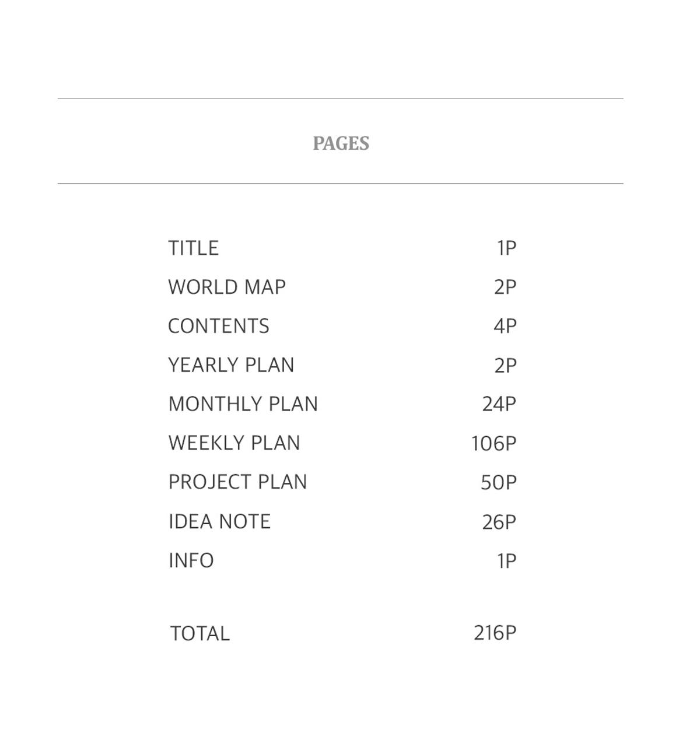Select the WORLD MAP entry
This screenshot has width=700, height=754.
coord(227,287)
